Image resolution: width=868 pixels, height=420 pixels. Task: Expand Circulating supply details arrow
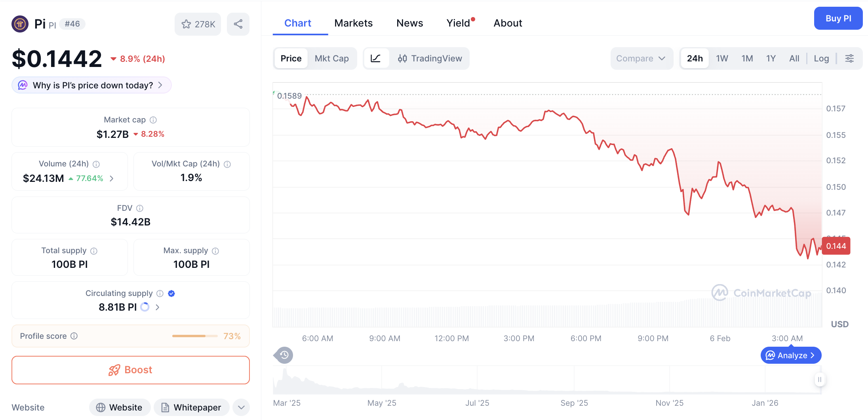pos(157,307)
